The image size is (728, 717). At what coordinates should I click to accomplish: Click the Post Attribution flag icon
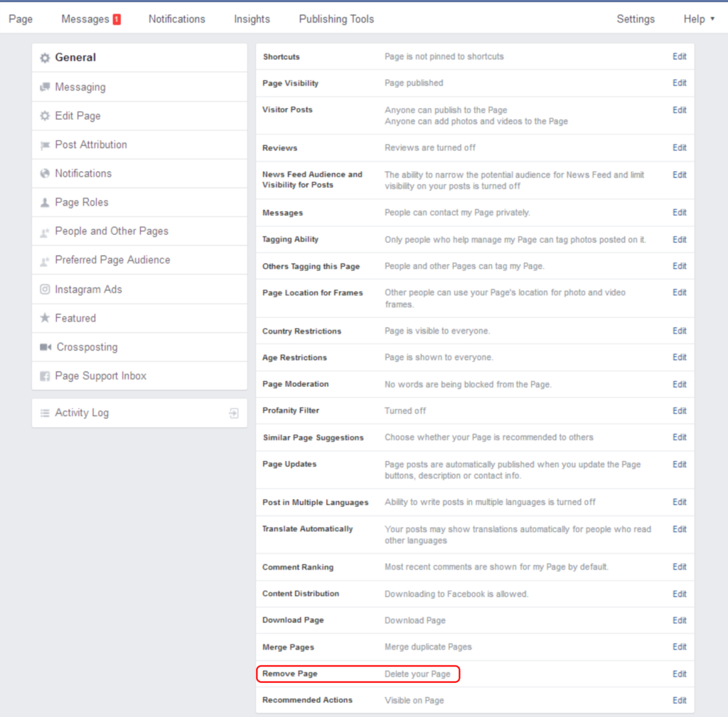pos(45,145)
